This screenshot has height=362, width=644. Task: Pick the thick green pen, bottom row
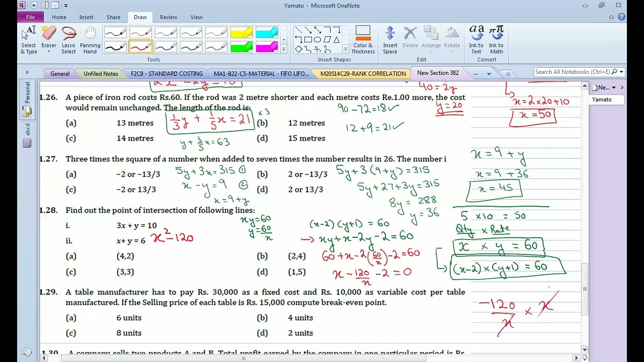191,47
